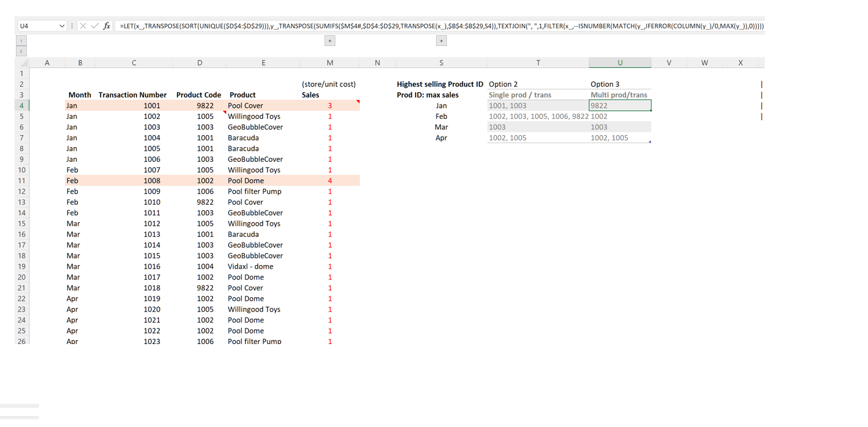Image resolution: width=868 pixels, height=427 pixels.
Task: Click formula bar options dots icon
Action: (72, 26)
